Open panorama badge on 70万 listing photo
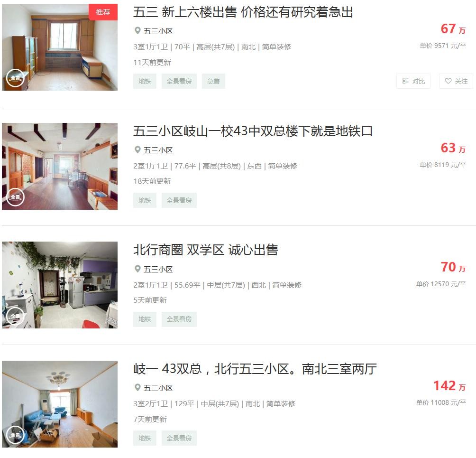476x458 pixels. click(15, 316)
